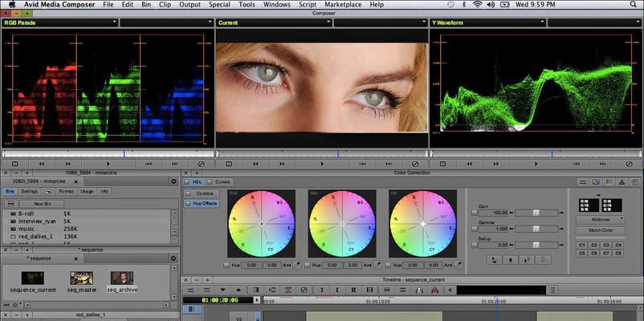644x321 pixels.
Task: Adjust the Gamma slider handle
Action: click(536, 229)
